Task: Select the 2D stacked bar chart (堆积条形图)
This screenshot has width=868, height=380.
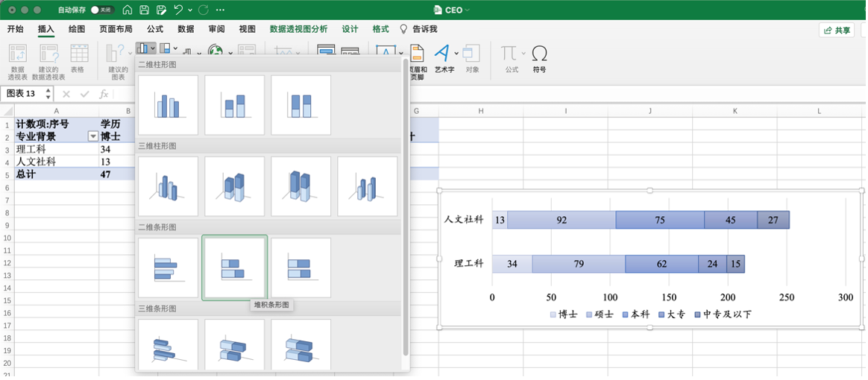Action: [235, 267]
